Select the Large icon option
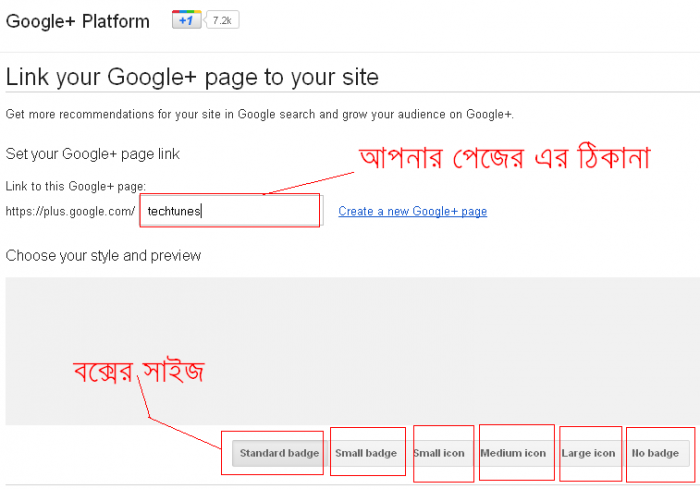The image size is (700, 489). [x=588, y=453]
